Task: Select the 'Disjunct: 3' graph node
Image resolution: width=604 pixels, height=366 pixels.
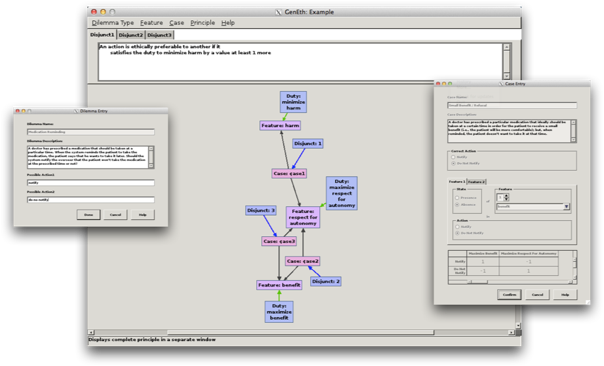Action: [x=261, y=210]
